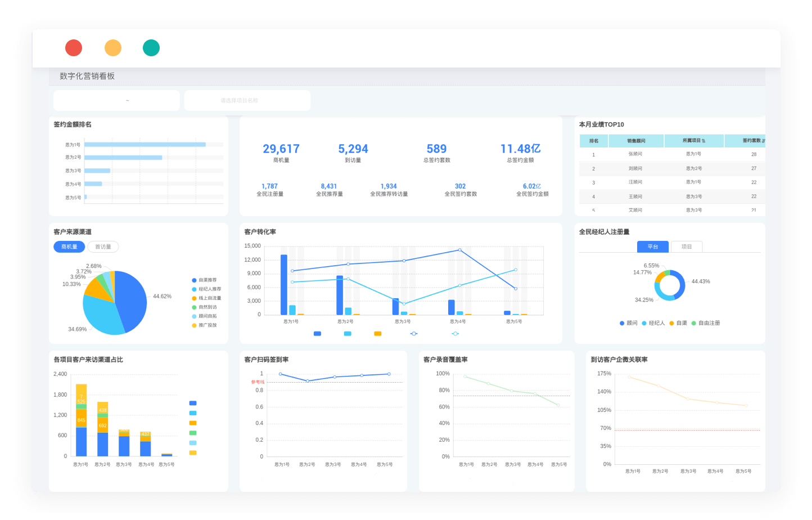Click the 302 全民签约套数 metric
Image resolution: width=812 pixels, height=520 pixels.
point(461,190)
